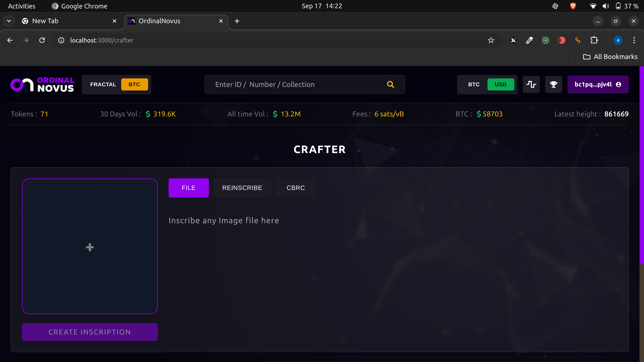Viewport: 644px width, 362px height.
Task: Click the search magnifier icon
Action: point(390,84)
